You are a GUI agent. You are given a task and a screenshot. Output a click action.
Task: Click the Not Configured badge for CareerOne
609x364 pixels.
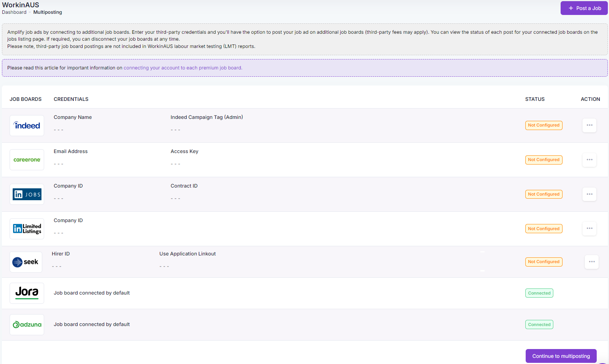coord(544,160)
